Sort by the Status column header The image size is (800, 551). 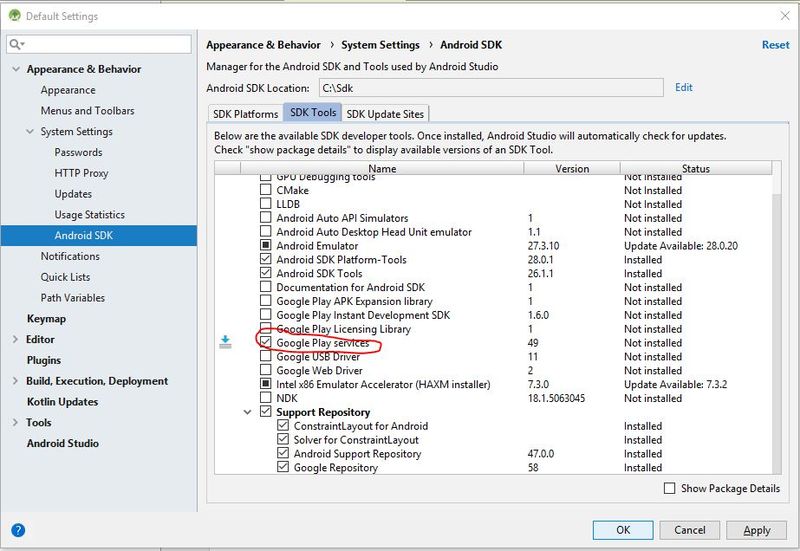696,168
